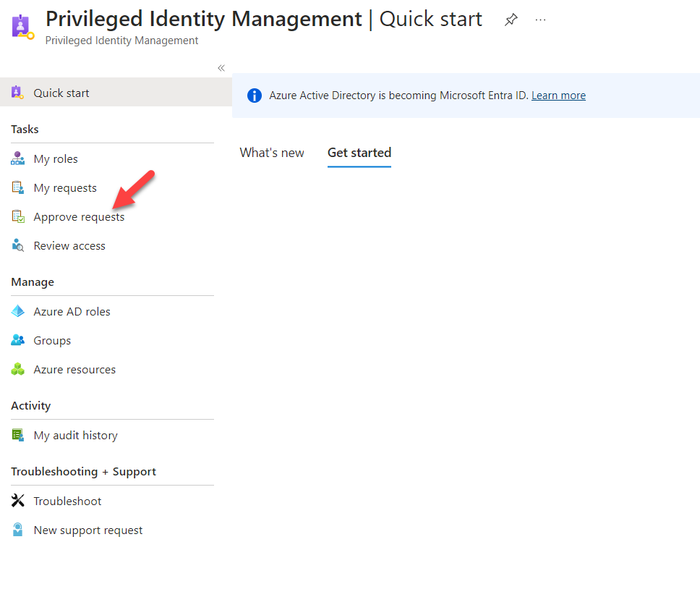This screenshot has width=700, height=597.
Task: Click the Approve requests icon
Action: tap(17, 216)
